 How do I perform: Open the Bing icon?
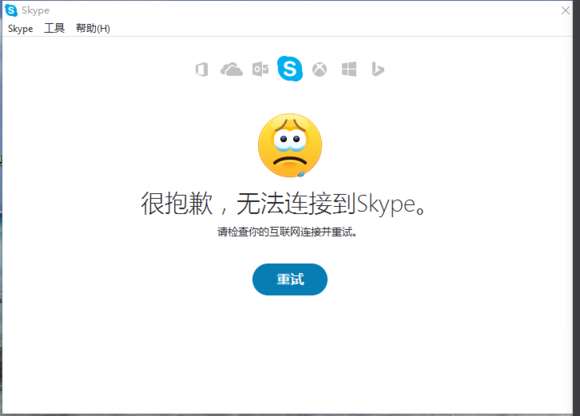(377, 69)
